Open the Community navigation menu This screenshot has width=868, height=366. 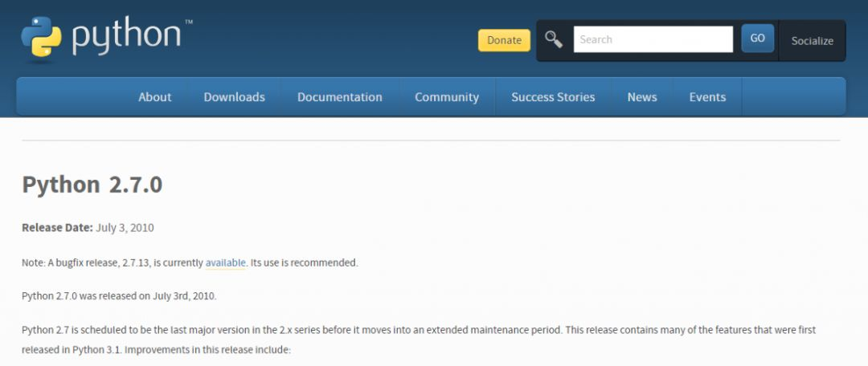click(447, 97)
